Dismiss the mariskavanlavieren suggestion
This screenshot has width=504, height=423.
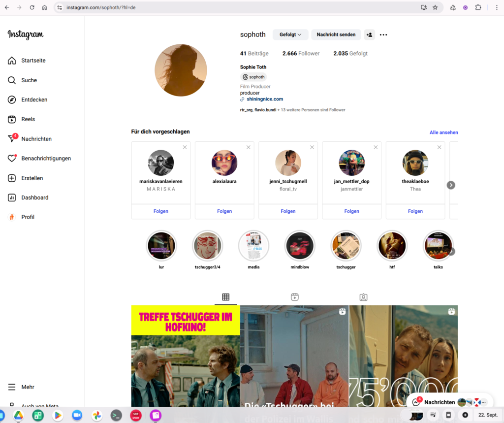pos(185,147)
